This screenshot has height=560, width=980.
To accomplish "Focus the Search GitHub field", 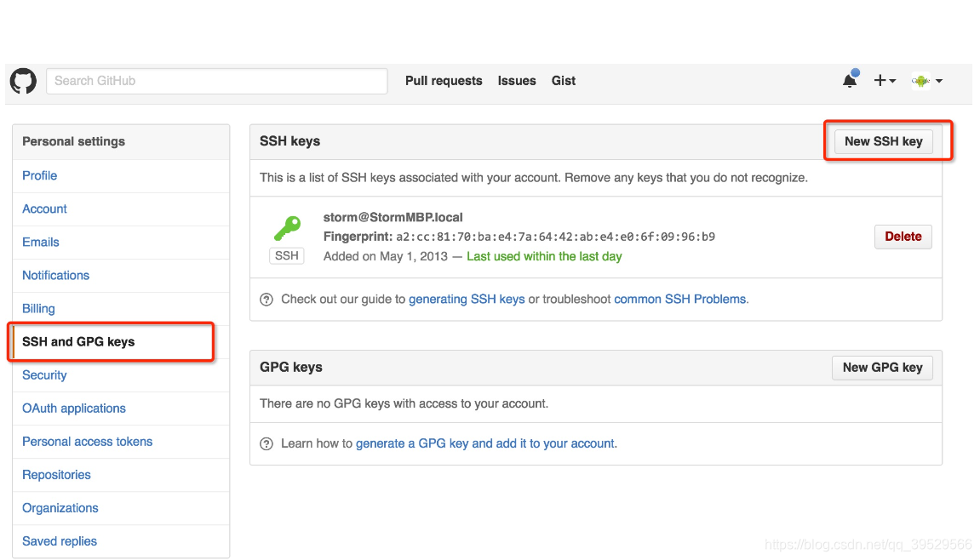I will pyautogui.click(x=217, y=81).
